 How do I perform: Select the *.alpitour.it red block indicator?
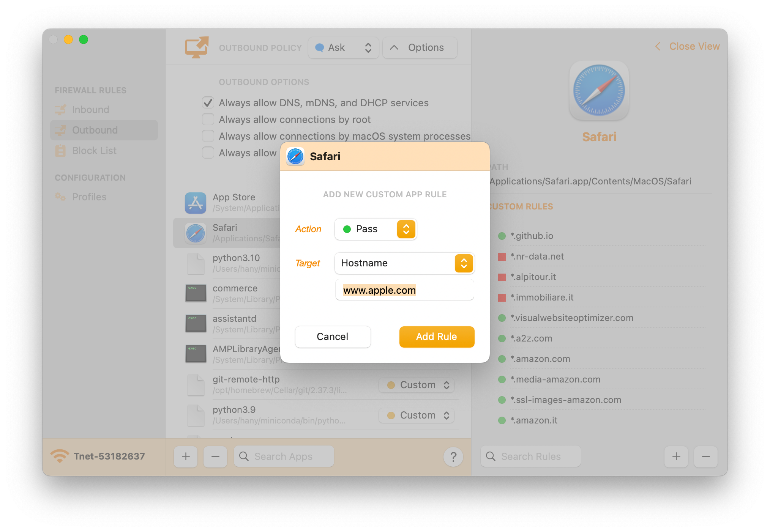(x=502, y=277)
